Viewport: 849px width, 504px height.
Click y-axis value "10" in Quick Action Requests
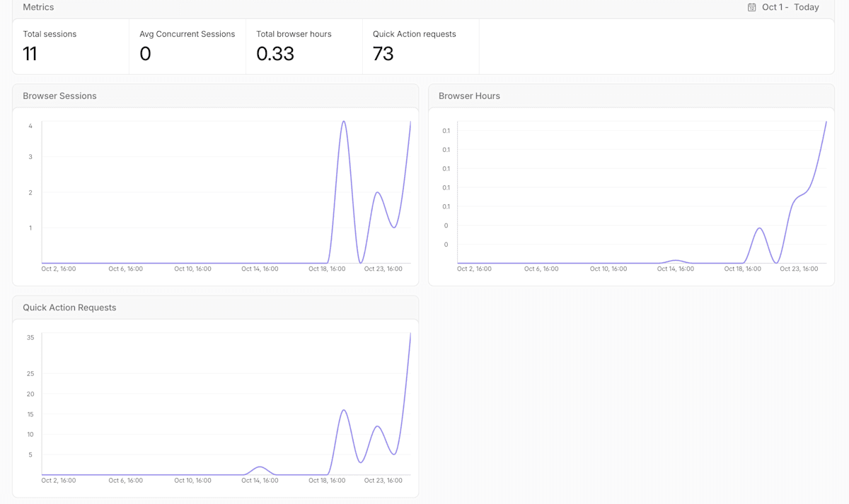pyautogui.click(x=30, y=435)
